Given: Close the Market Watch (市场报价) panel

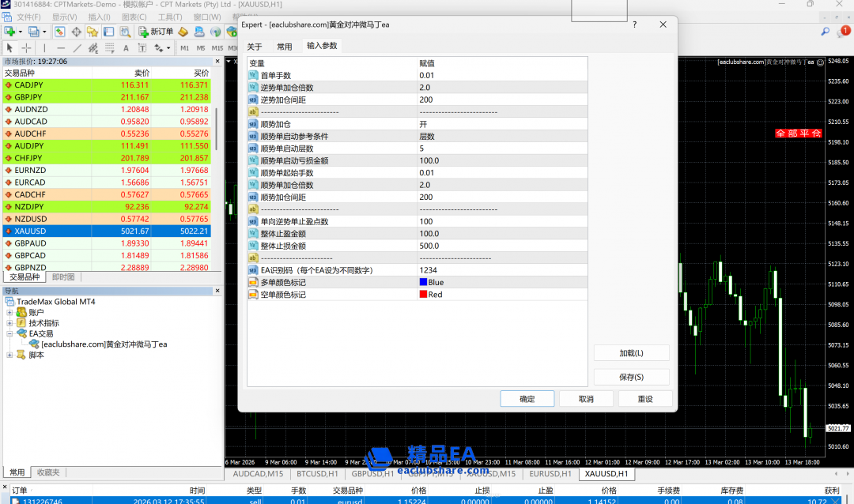Looking at the screenshot, I should coord(218,61).
